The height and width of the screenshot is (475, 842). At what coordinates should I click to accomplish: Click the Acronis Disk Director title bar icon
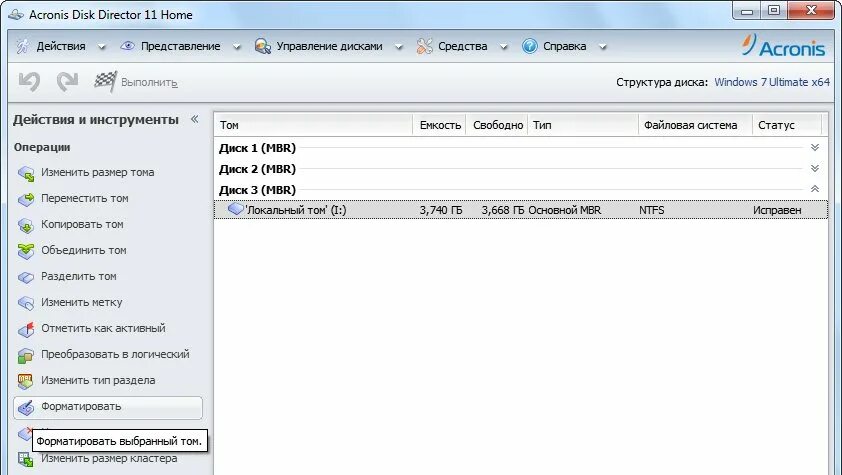click(16, 14)
